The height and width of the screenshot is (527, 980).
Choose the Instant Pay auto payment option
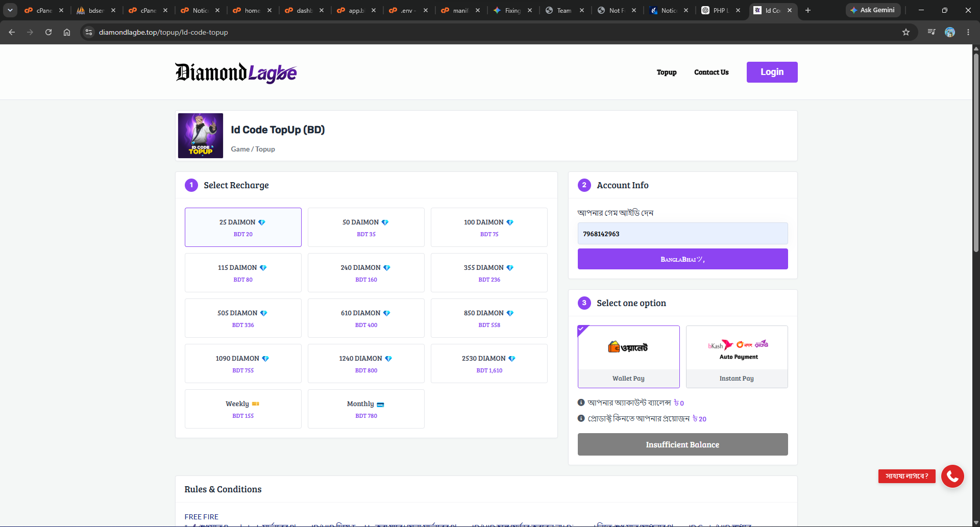point(737,357)
